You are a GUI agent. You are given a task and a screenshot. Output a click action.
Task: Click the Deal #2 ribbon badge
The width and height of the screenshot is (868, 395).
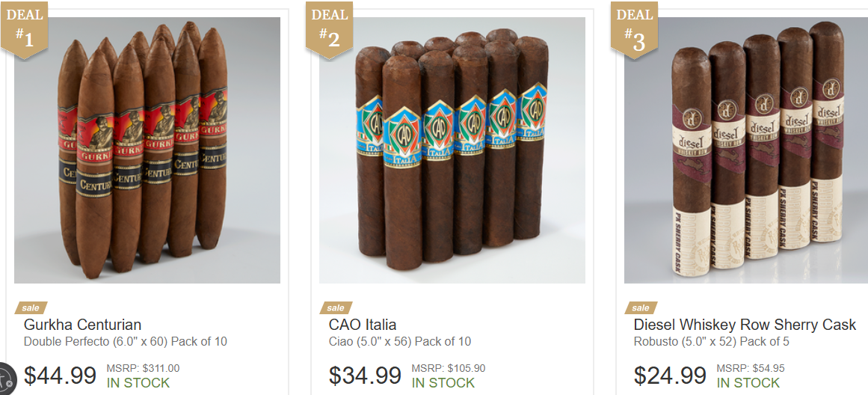pyautogui.click(x=329, y=29)
